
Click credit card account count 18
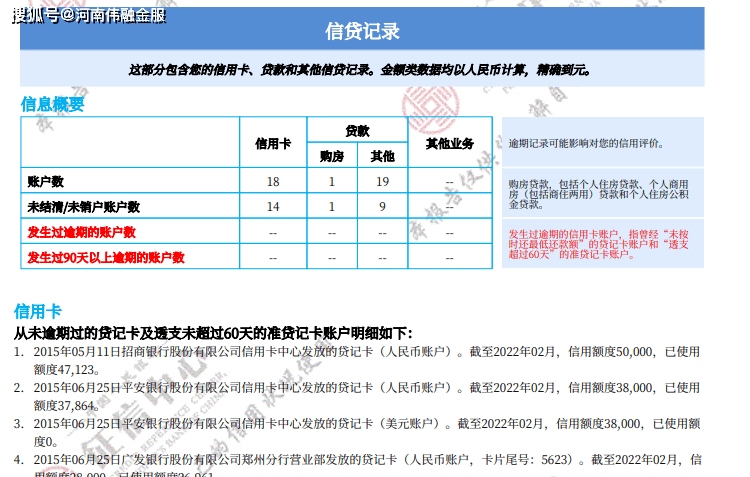(273, 181)
